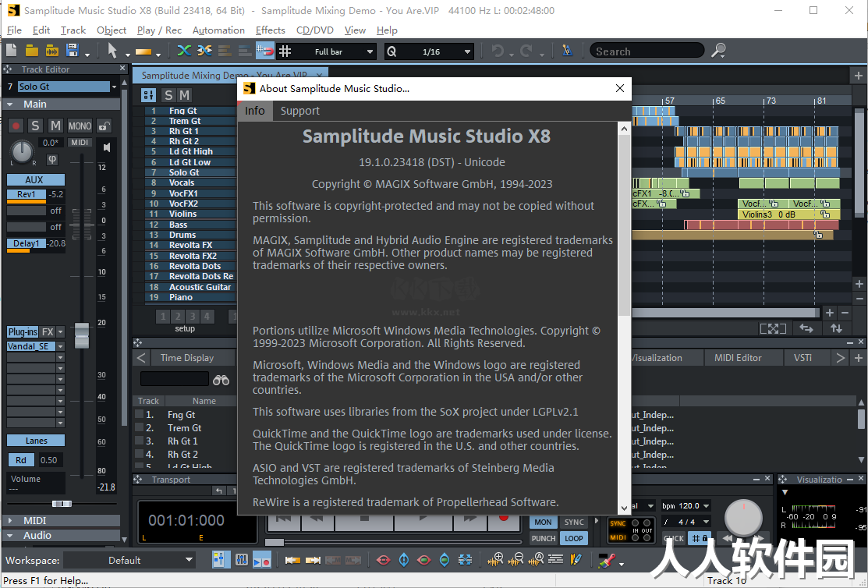Open the Play / Rec menu

click(159, 30)
